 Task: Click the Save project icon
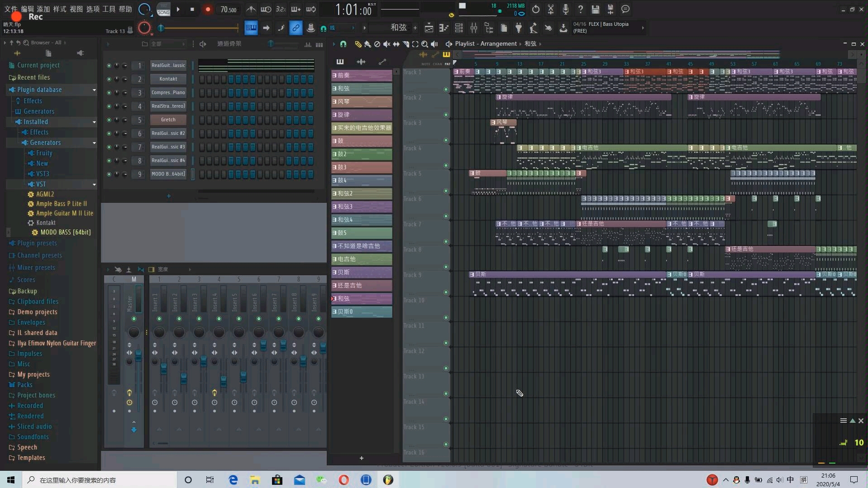(596, 9)
